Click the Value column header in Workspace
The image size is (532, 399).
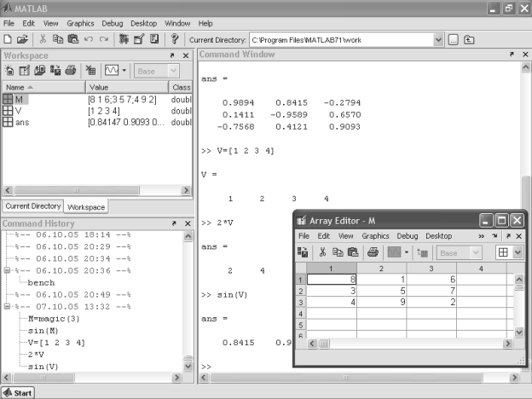pos(127,87)
